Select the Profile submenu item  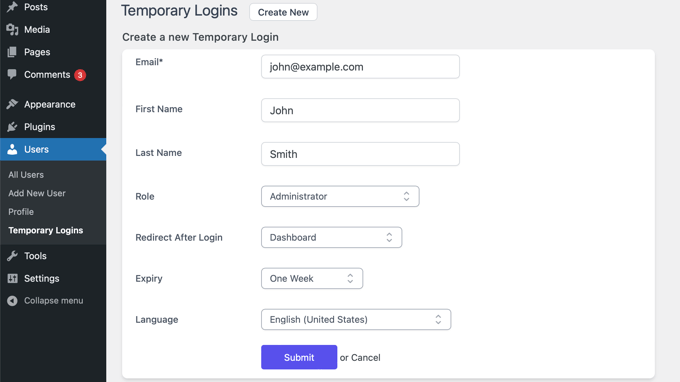pos(21,212)
